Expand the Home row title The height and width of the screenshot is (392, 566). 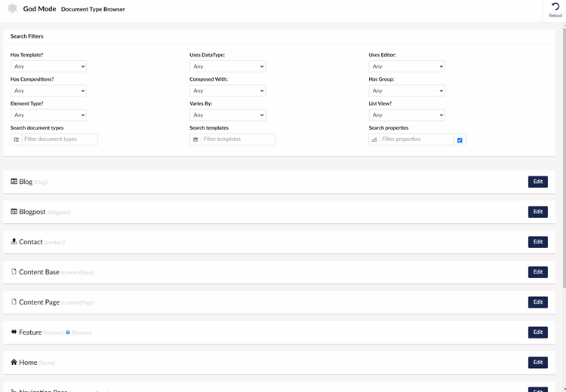[28, 363]
